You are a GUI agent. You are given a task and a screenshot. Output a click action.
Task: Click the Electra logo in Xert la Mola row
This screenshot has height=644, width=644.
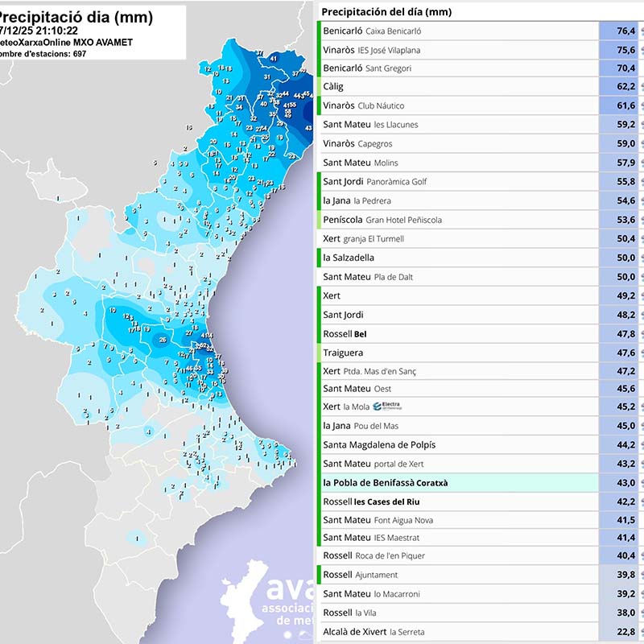point(386,407)
